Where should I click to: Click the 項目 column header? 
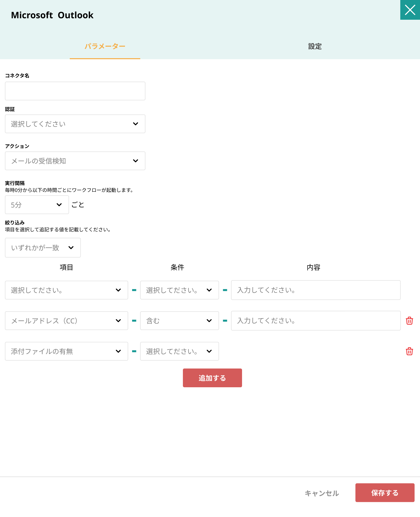coord(66,267)
